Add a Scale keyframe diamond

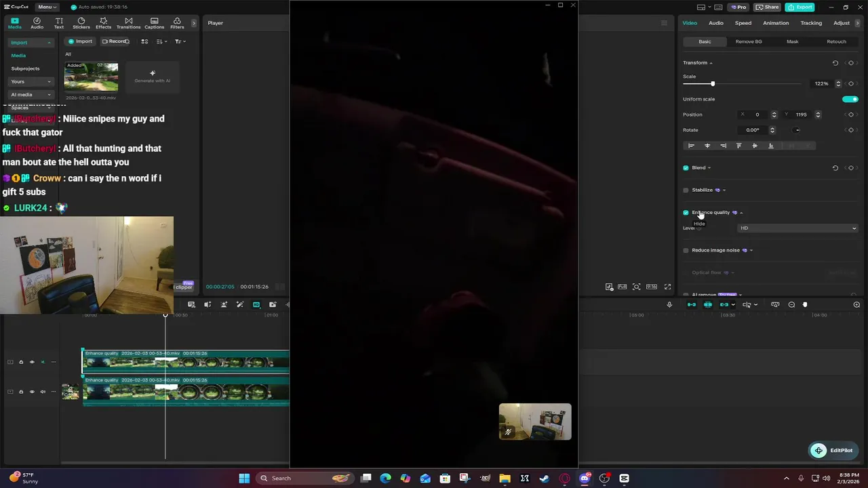click(850, 83)
